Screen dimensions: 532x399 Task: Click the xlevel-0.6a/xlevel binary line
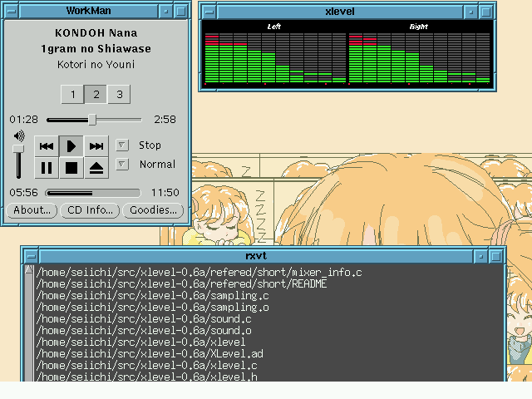coord(140,342)
